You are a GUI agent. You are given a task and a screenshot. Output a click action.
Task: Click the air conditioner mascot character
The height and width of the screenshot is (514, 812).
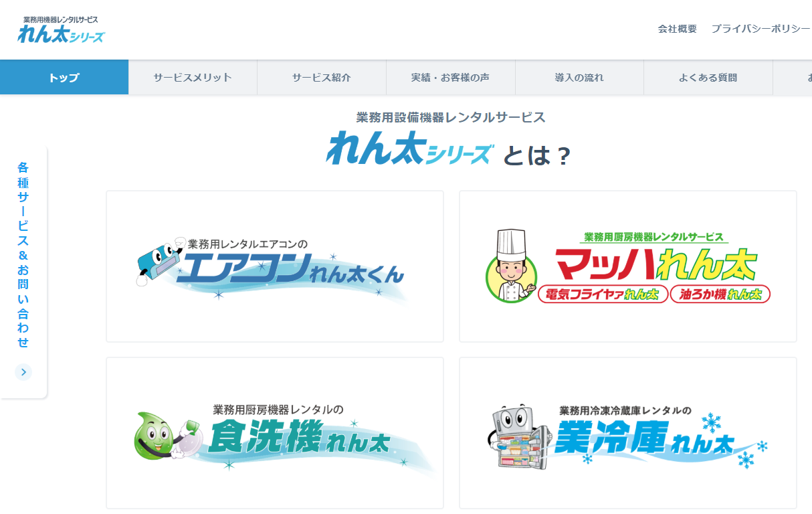[159, 261]
